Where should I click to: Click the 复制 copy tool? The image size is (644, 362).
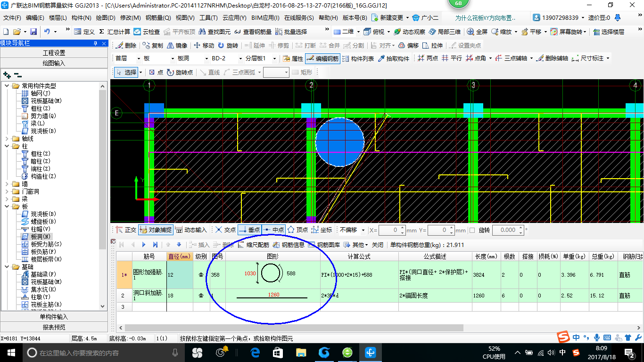coord(153,46)
